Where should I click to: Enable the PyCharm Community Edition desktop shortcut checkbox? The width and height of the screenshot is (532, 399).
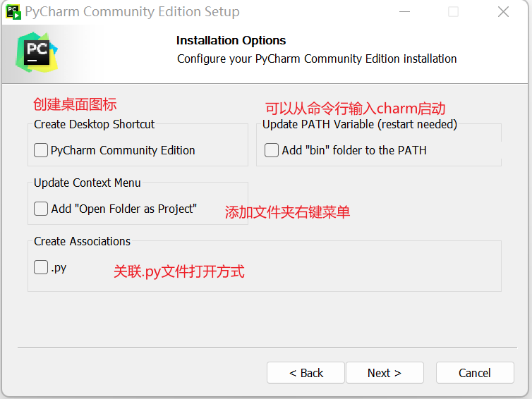click(x=41, y=150)
